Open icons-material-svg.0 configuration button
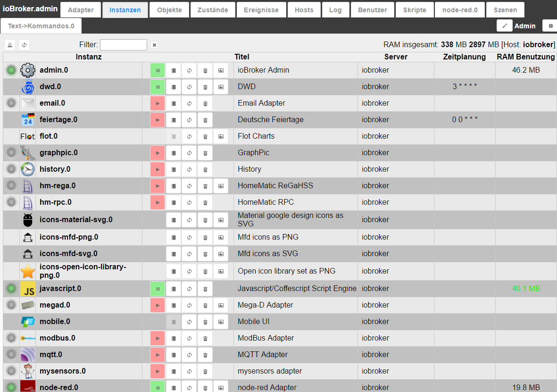557x392 pixels. (x=174, y=220)
